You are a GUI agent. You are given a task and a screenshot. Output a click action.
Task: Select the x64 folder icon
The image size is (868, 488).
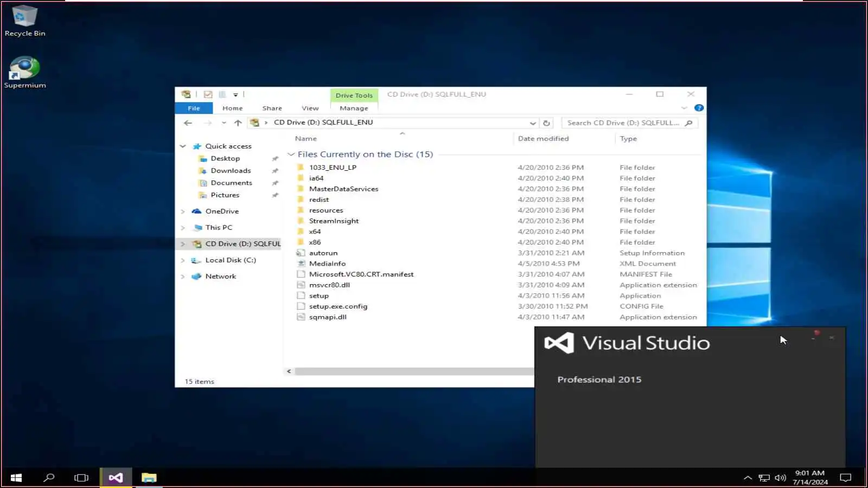click(301, 232)
